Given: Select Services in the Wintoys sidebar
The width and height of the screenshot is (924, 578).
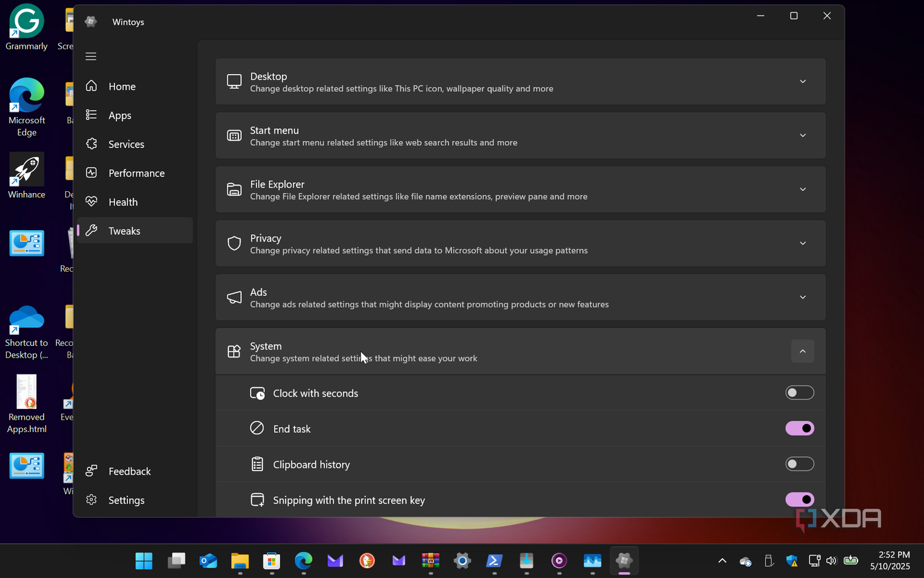Looking at the screenshot, I should pos(135,144).
